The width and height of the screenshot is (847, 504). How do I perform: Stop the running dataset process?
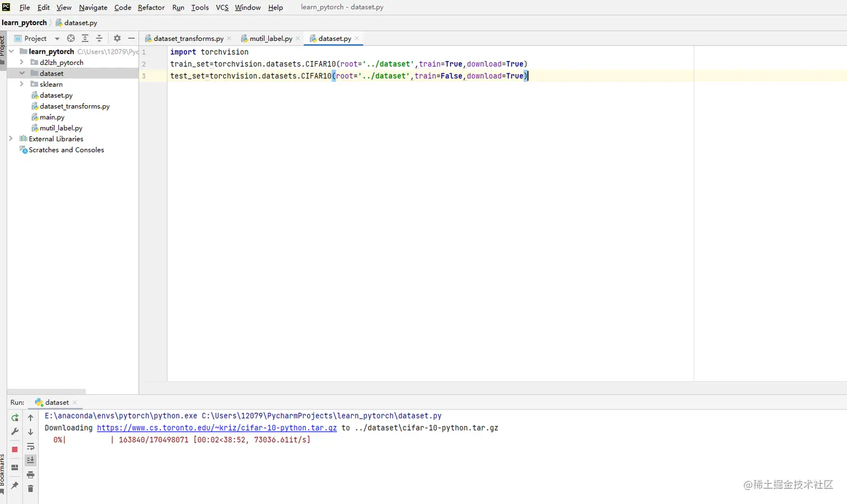pyautogui.click(x=15, y=449)
